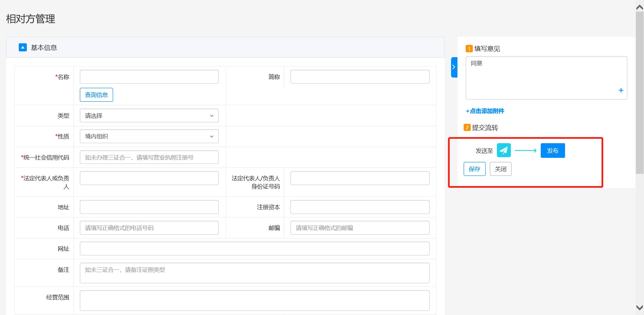This screenshot has height=315, width=644.
Task: Open the 性质 dropdown showing 境内组织
Action: (x=149, y=136)
